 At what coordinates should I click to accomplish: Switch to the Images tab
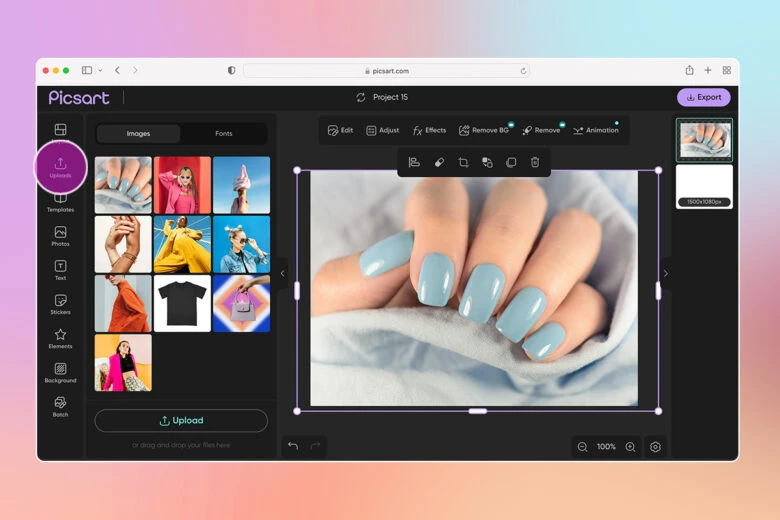point(138,133)
